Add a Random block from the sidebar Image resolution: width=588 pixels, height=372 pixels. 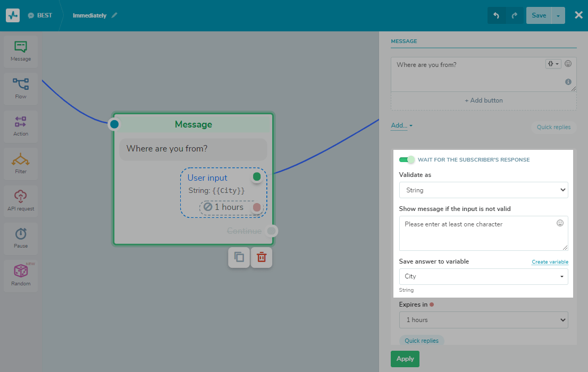coord(21,276)
